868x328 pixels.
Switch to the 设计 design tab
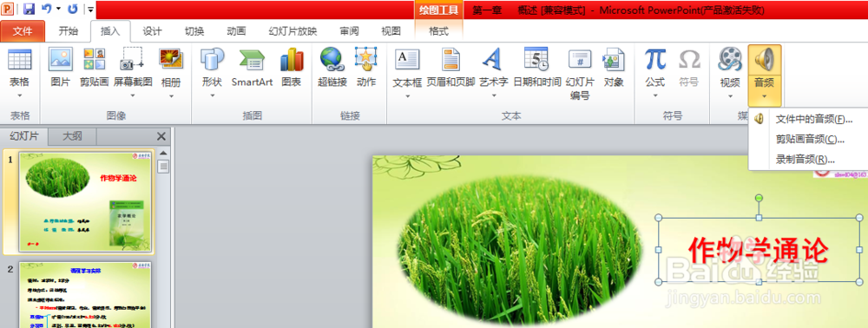(x=152, y=31)
